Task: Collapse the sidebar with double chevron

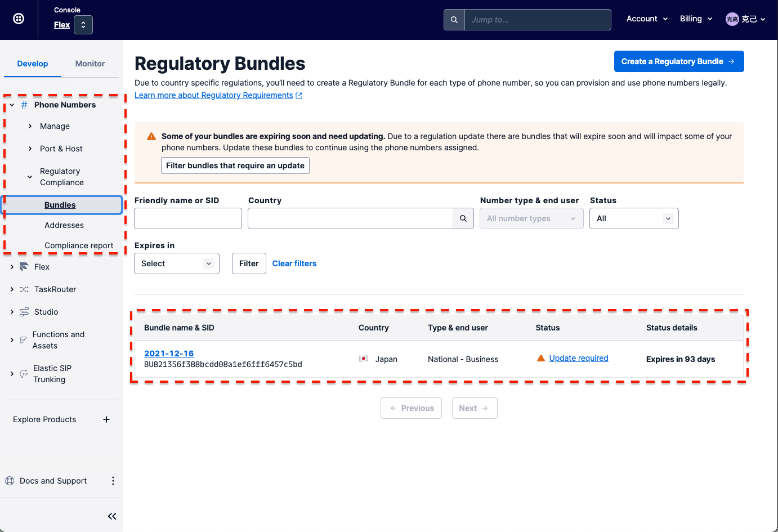Action: point(112,516)
